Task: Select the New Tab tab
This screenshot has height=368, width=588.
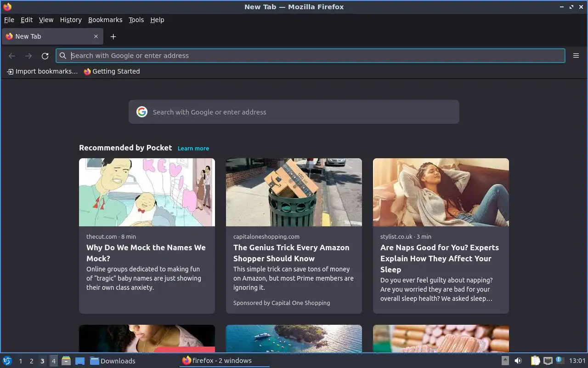Action: point(51,36)
